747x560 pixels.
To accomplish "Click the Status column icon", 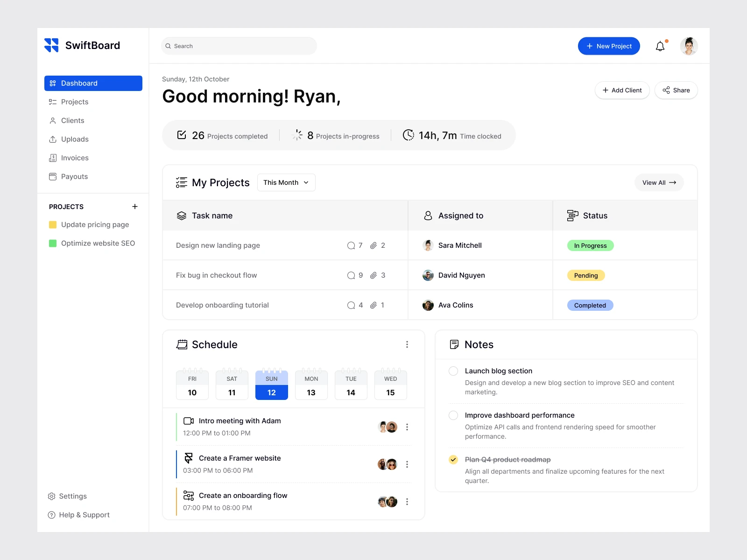I will click(x=573, y=216).
